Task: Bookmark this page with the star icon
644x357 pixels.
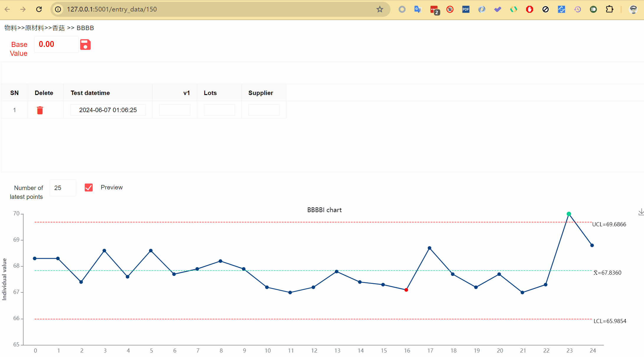Action: tap(380, 9)
